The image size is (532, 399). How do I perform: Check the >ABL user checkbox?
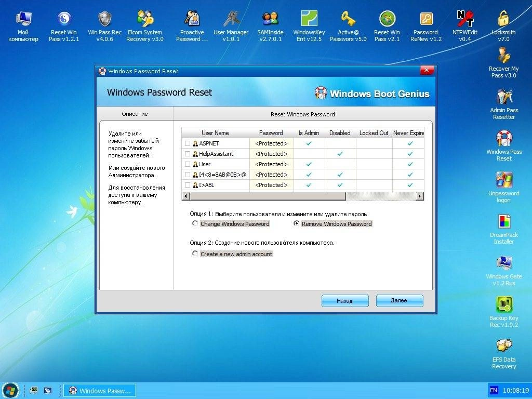click(187, 185)
